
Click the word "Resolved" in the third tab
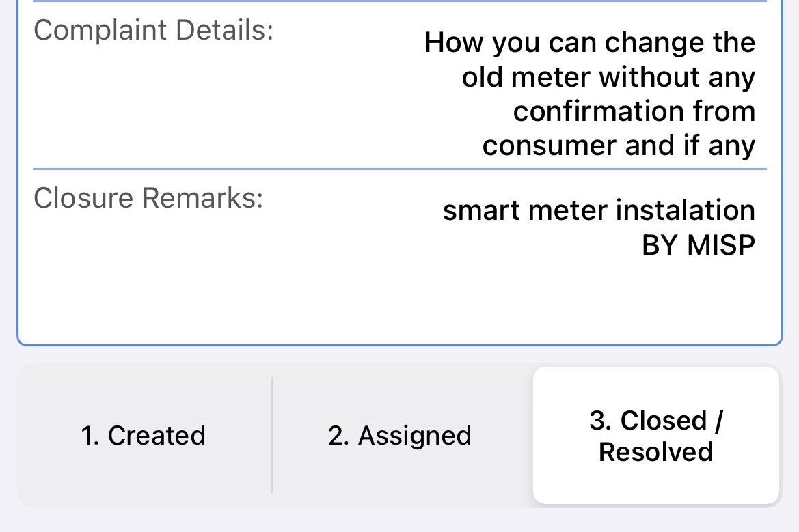tap(656, 452)
